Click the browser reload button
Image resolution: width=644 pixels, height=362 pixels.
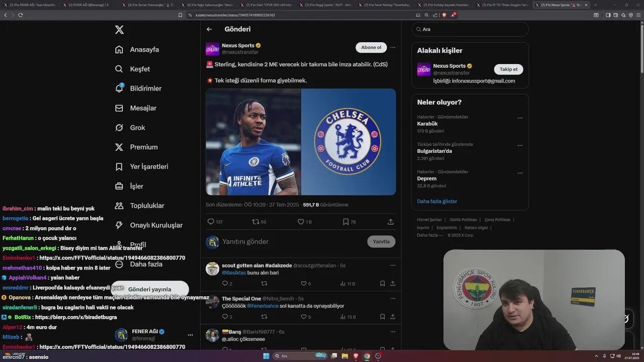click(x=21, y=15)
